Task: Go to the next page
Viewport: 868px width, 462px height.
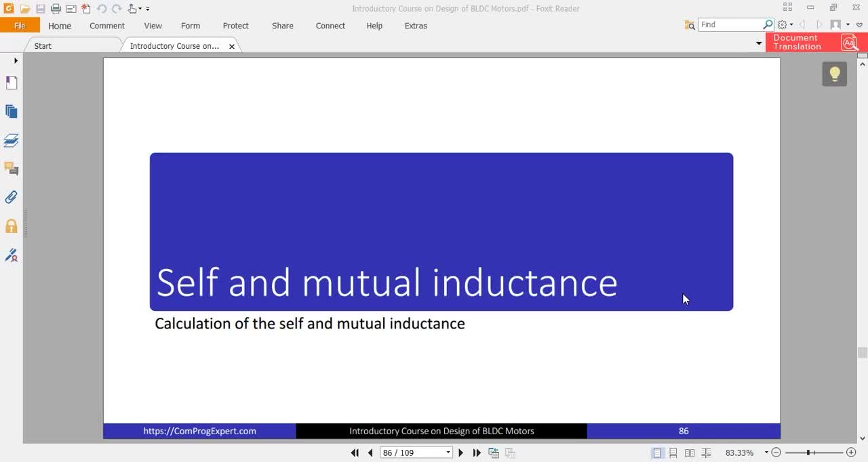Action: tap(461, 453)
